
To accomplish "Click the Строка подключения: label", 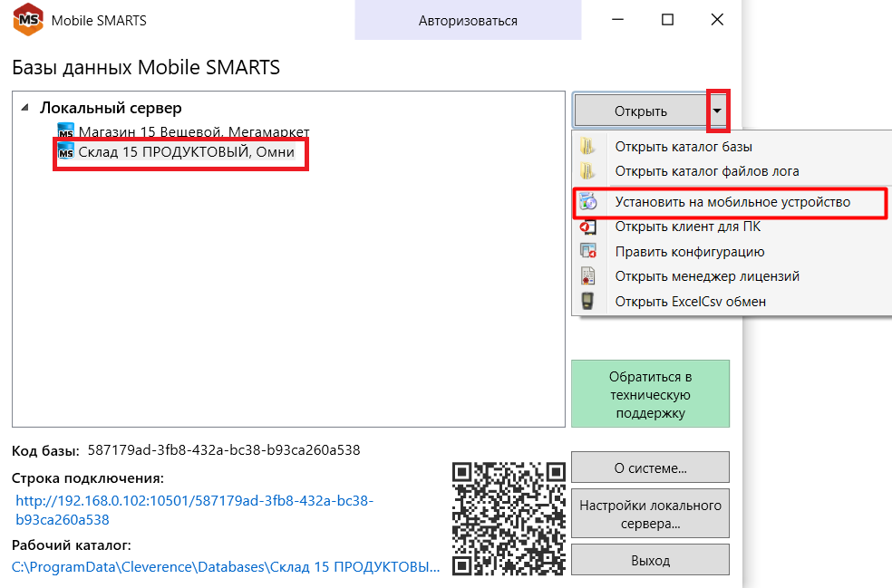I will [88, 478].
